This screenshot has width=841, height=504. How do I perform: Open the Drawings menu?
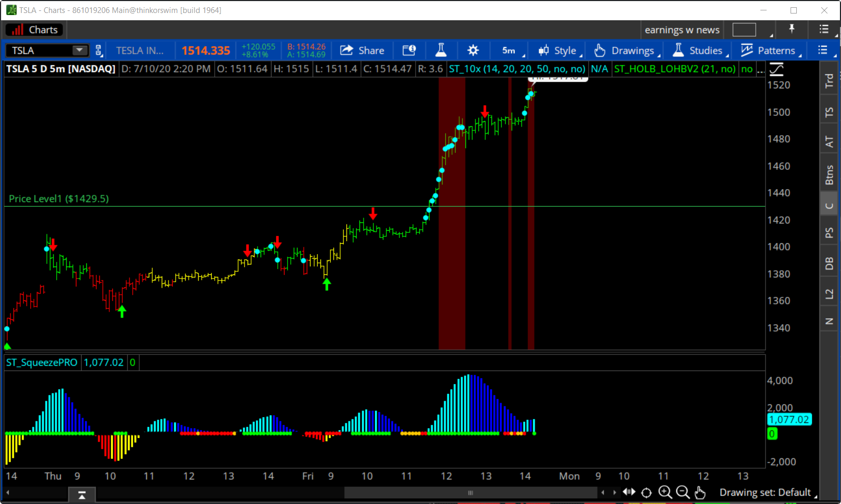tap(627, 50)
